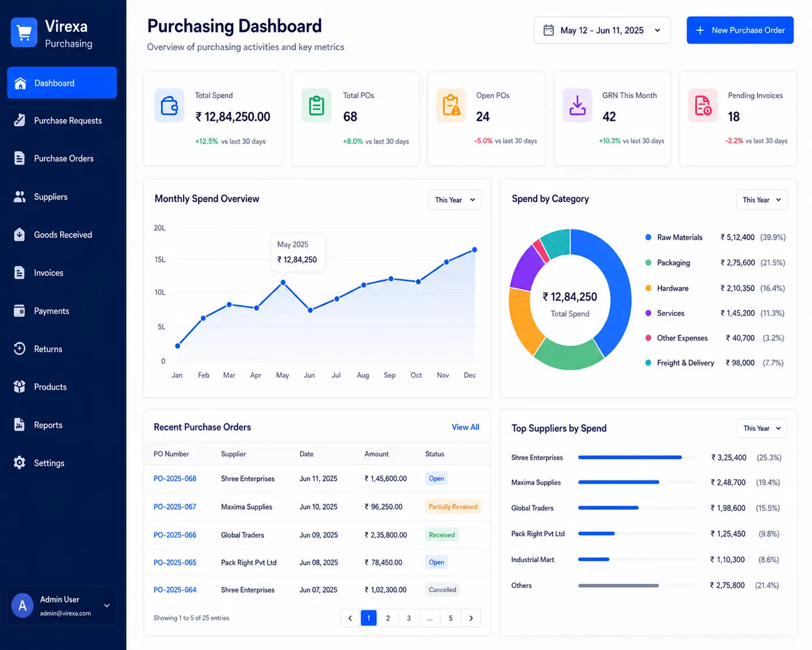Click View All recent purchase orders link

point(466,427)
